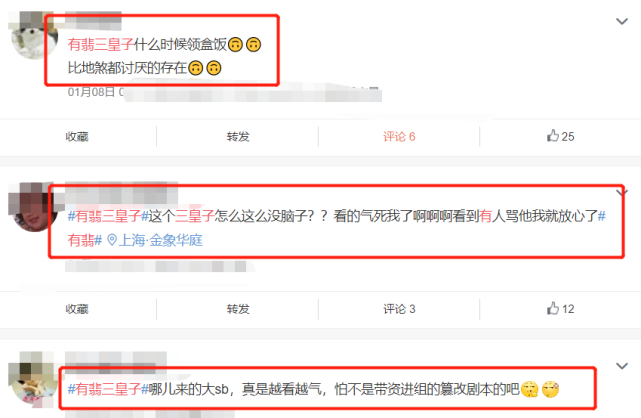The width and height of the screenshot is (641, 418).
Task: Open 评论 6 on first post
Action: [x=399, y=136]
